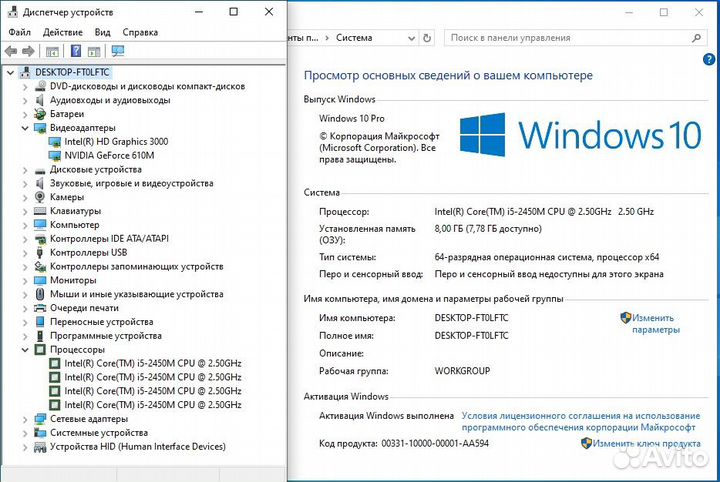Select the Клавиатуры keyboard icon
720x482 pixels.
click(x=40, y=211)
